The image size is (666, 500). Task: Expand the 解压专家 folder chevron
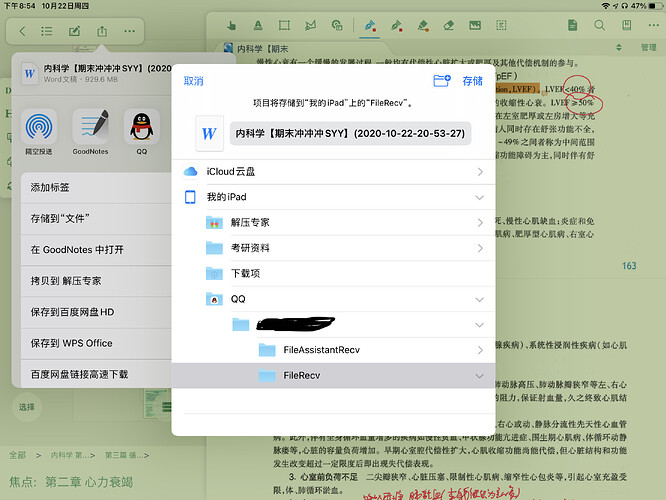(480, 223)
